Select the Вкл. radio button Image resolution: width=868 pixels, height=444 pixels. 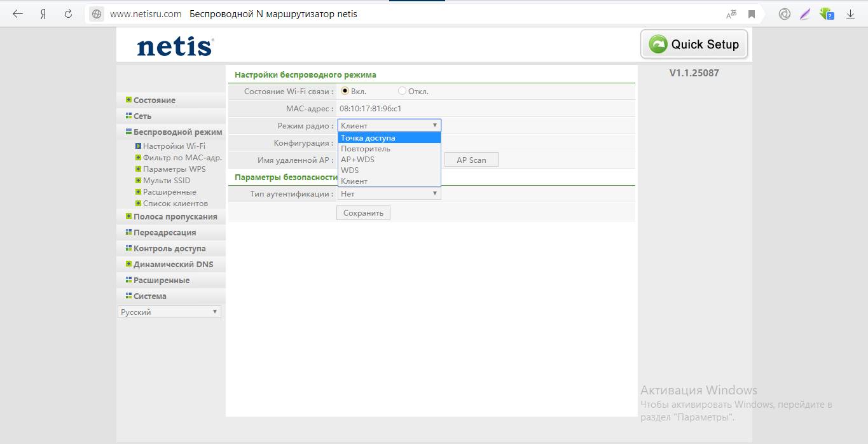[345, 91]
